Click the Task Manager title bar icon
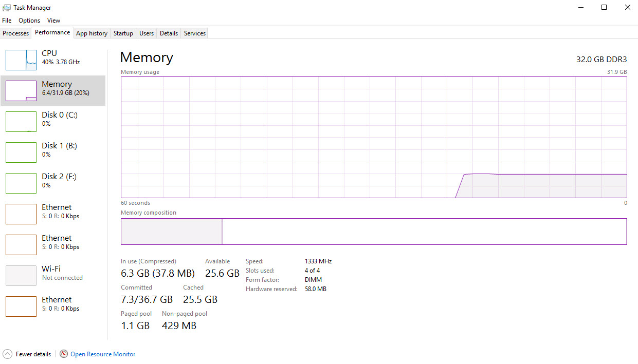 pos(7,8)
